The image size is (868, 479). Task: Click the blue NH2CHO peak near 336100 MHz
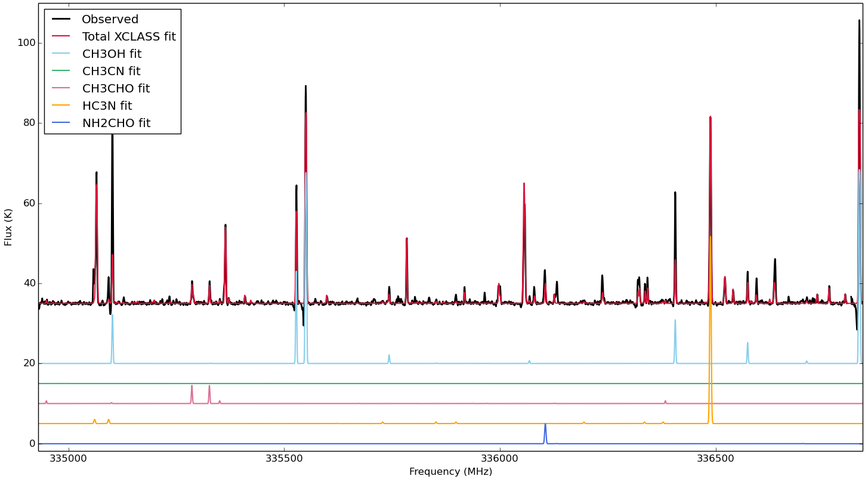(x=545, y=434)
